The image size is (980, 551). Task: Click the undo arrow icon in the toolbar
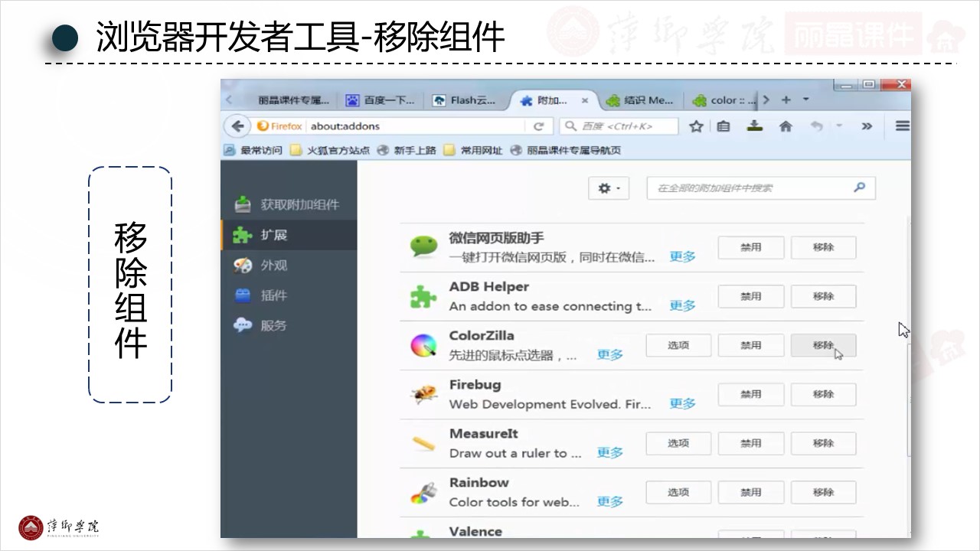(817, 126)
